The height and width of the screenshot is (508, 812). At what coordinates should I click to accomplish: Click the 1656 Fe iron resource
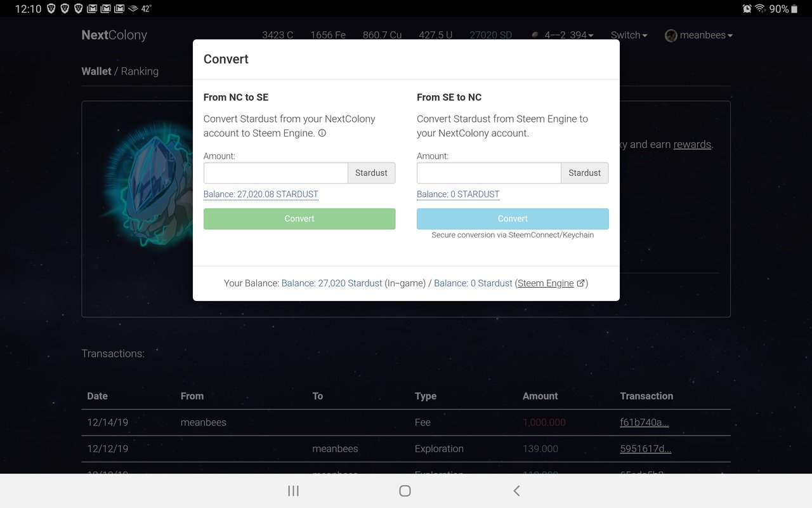click(328, 35)
